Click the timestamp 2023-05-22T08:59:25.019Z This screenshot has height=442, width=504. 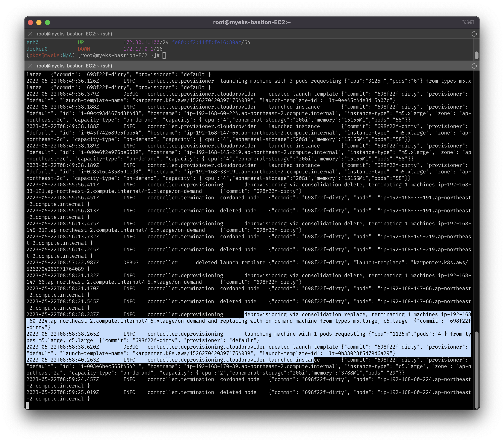click(63, 392)
